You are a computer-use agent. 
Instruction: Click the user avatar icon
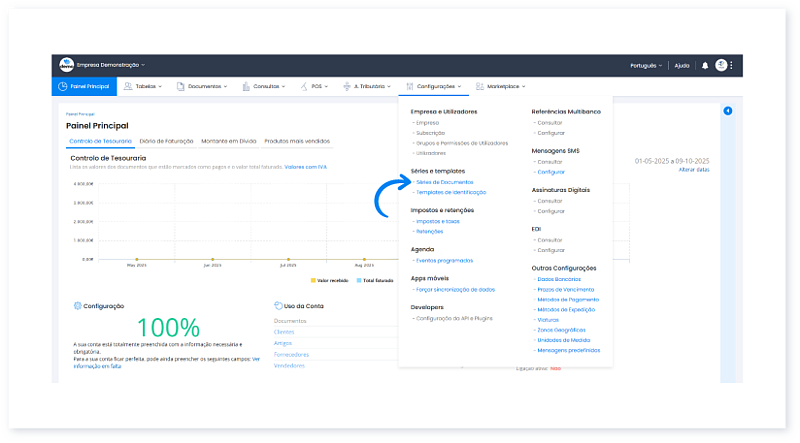pos(721,65)
